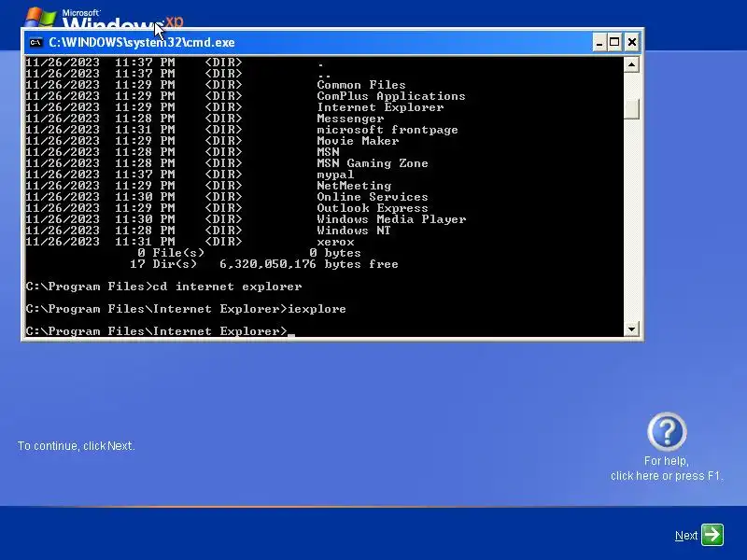This screenshot has height=560, width=747.
Task: Click the 'click here or press F1' help text
Action: pos(667,476)
